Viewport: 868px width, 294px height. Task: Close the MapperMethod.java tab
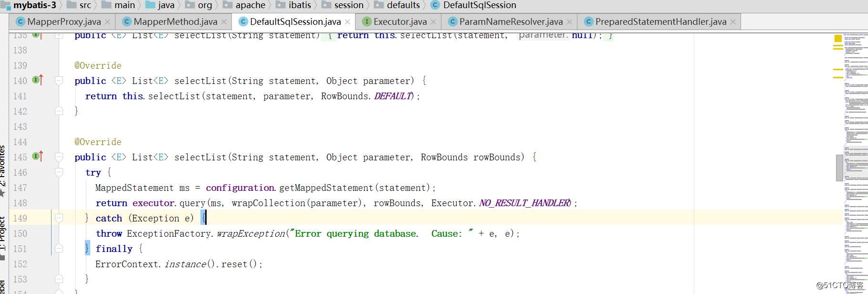coord(224,22)
